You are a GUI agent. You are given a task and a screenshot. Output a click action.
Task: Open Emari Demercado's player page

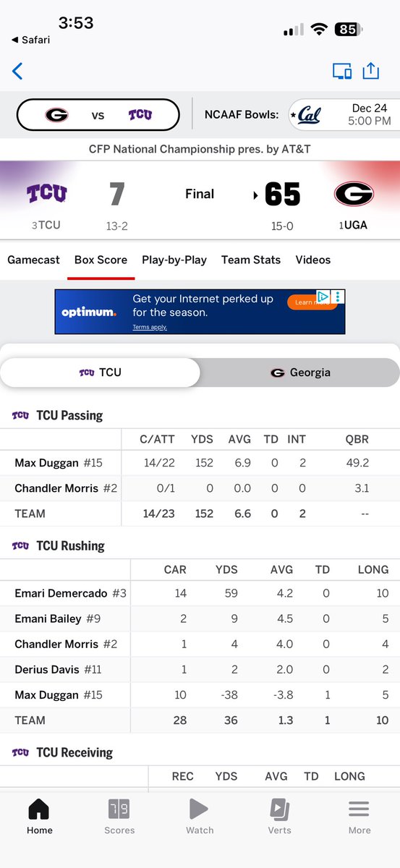61,593
